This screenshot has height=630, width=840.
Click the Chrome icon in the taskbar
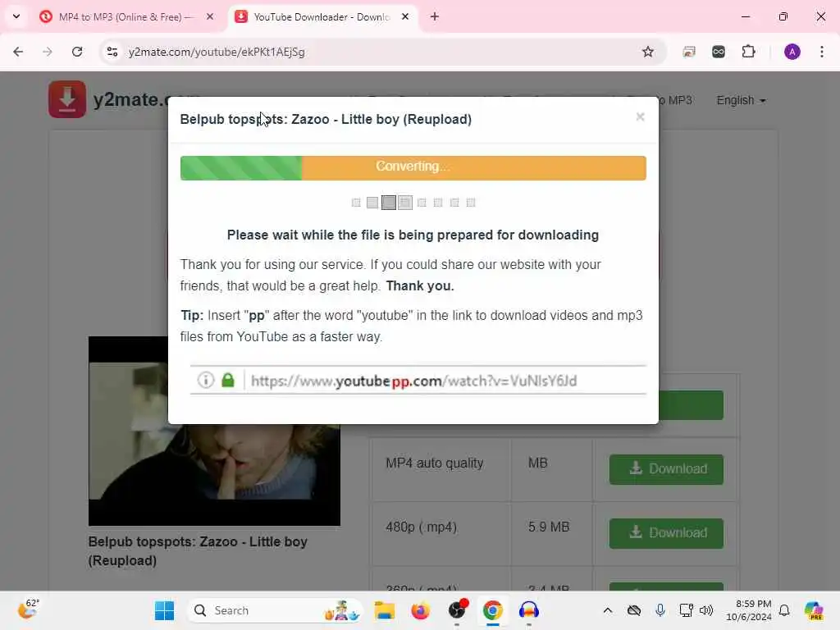click(492, 610)
